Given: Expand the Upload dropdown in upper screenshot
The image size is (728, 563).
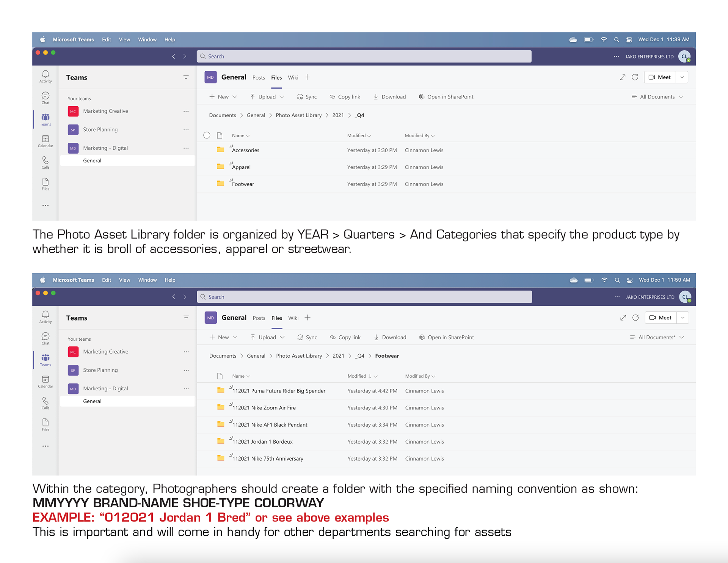Looking at the screenshot, I should (x=282, y=97).
